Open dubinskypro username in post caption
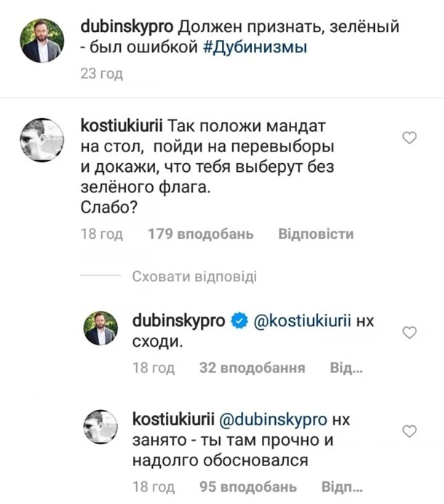Screen dimensions: 444x504 [x=127, y=27]
